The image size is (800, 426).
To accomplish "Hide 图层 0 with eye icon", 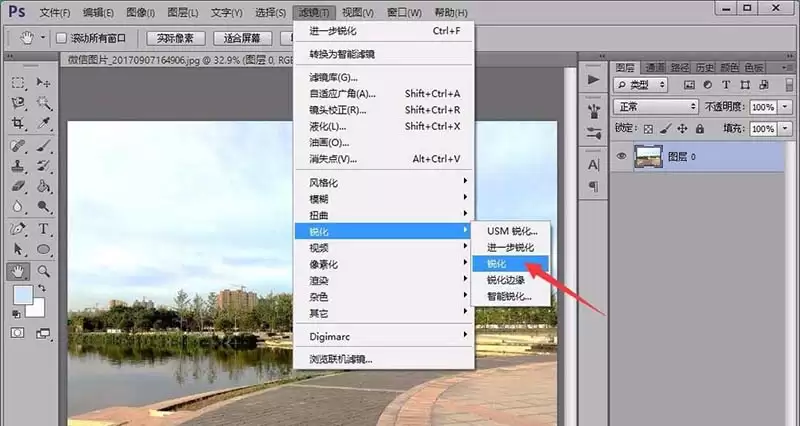I will tap(621, 156).
